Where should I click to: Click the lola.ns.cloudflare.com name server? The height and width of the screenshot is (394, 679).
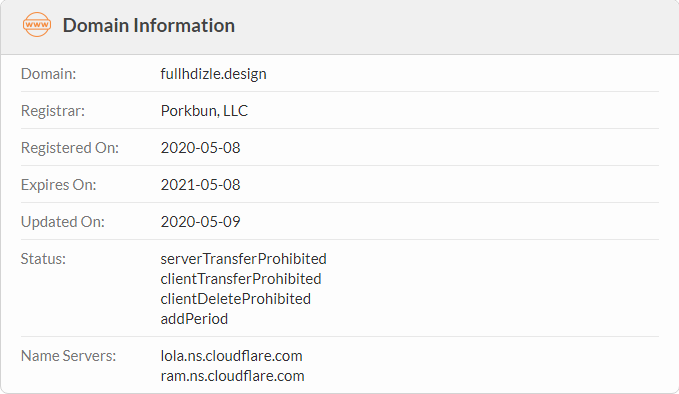pos(231,356)
